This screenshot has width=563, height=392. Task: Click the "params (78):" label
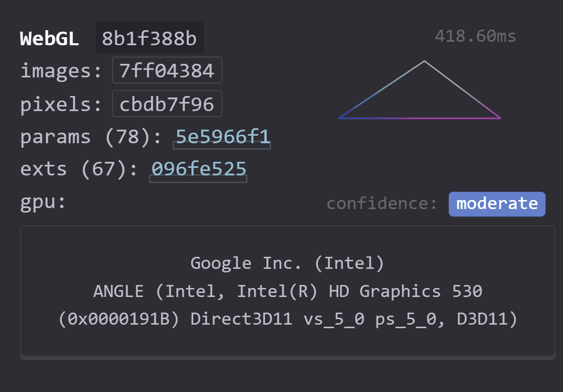[x=91, y=137]
